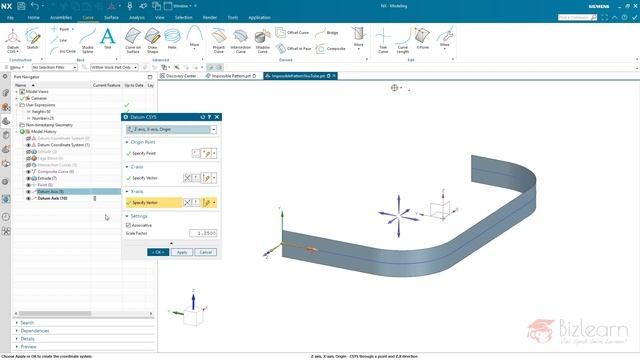Switch to the Assemblies ribbon tab
The image size is (640, 360).
[x=61, y=18]
